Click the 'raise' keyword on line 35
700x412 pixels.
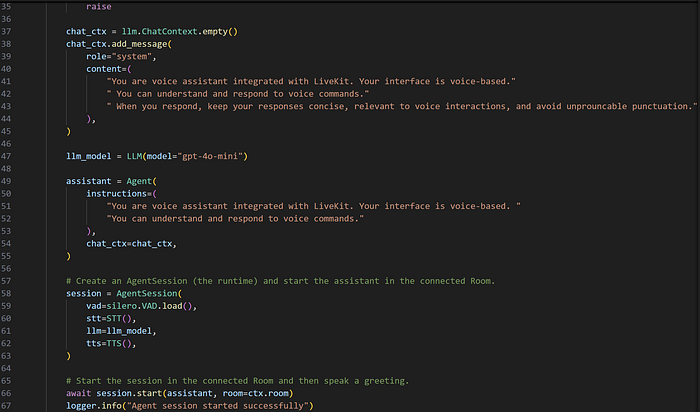tap(99, 7)
